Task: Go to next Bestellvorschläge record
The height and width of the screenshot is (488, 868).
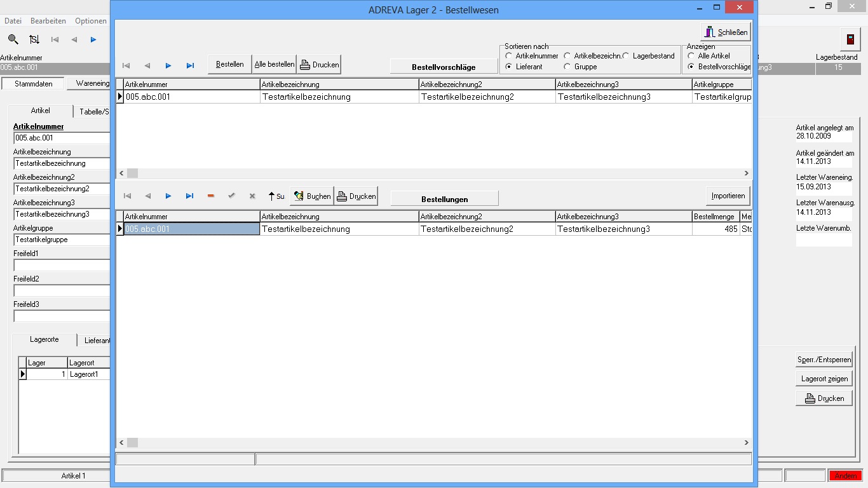Action: tap(168, 65)
